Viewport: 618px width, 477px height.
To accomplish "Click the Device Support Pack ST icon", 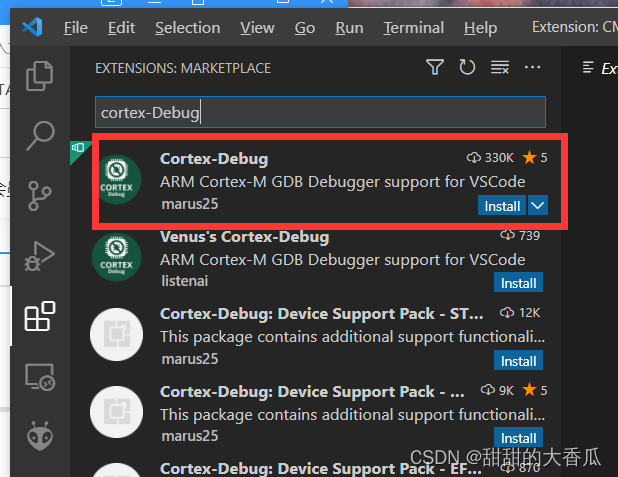I will (x=116, y=334).
